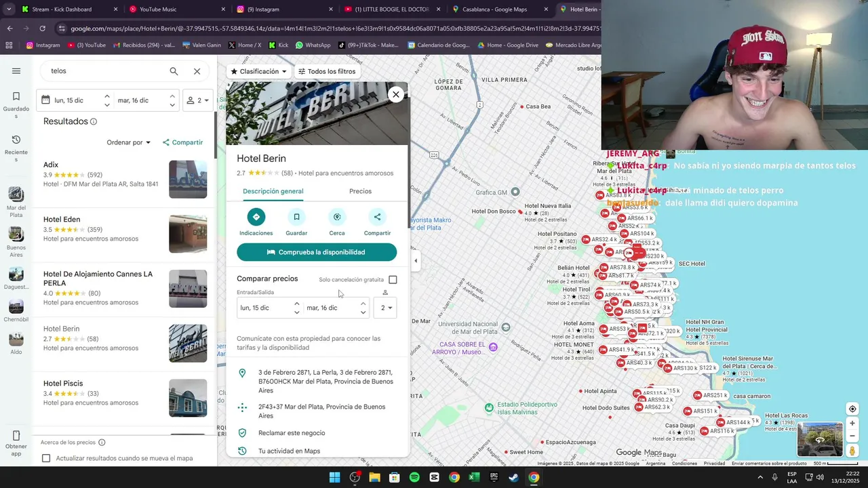The image size is (868, 488).
Task: Open the guests '2' dropdown in Comparar precios
Action: (385, 308)
